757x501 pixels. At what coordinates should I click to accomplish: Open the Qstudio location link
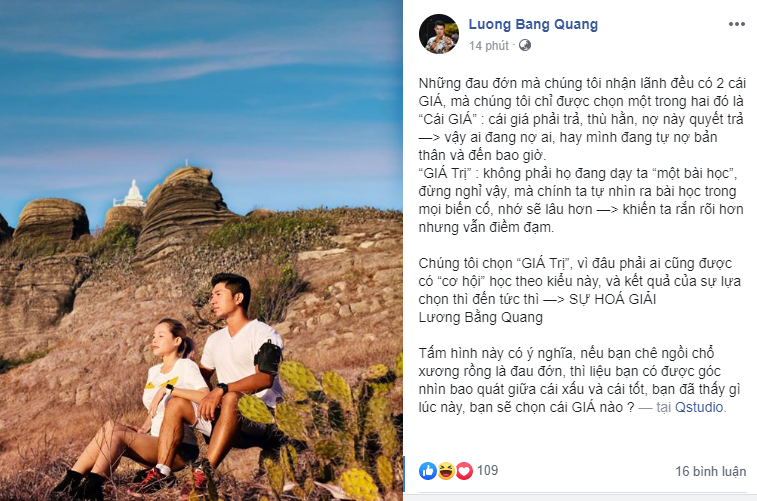pyautogui.click(x=699, y=407)
